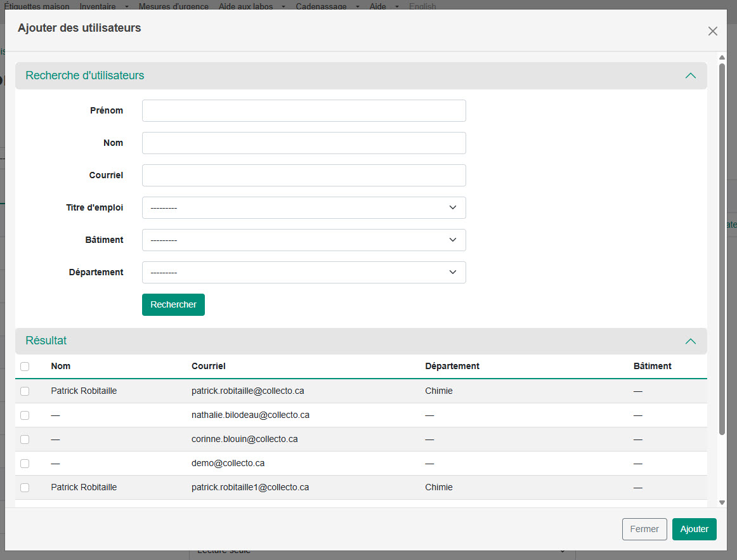
Task: Close the Ajouter des utilisateurs dialog
Action: (x=713, y=31)
